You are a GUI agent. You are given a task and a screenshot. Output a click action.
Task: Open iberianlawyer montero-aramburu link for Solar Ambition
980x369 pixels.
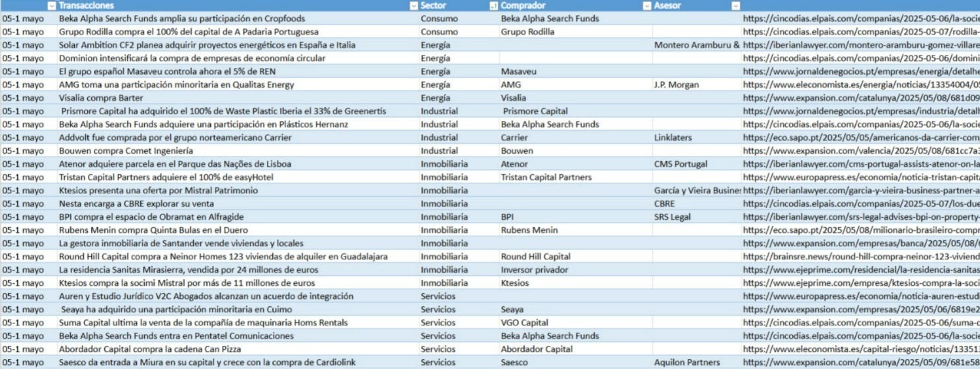click(x=861, y=45)
